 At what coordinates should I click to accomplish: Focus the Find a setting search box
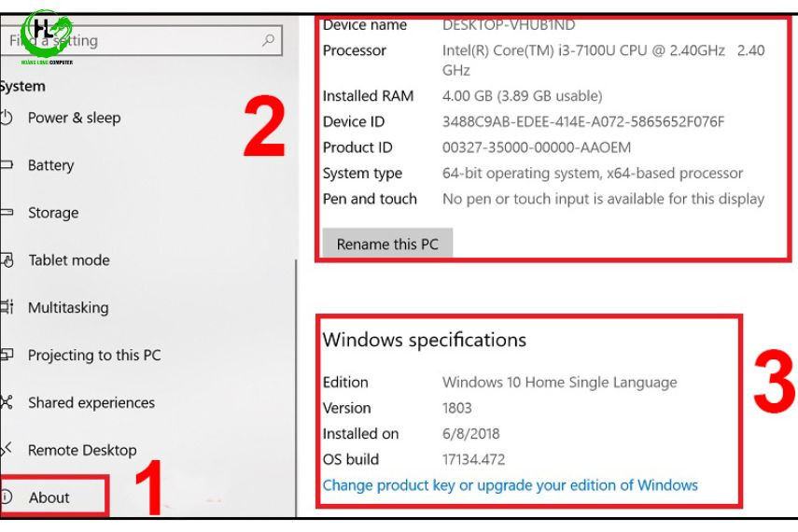(141, 40)
